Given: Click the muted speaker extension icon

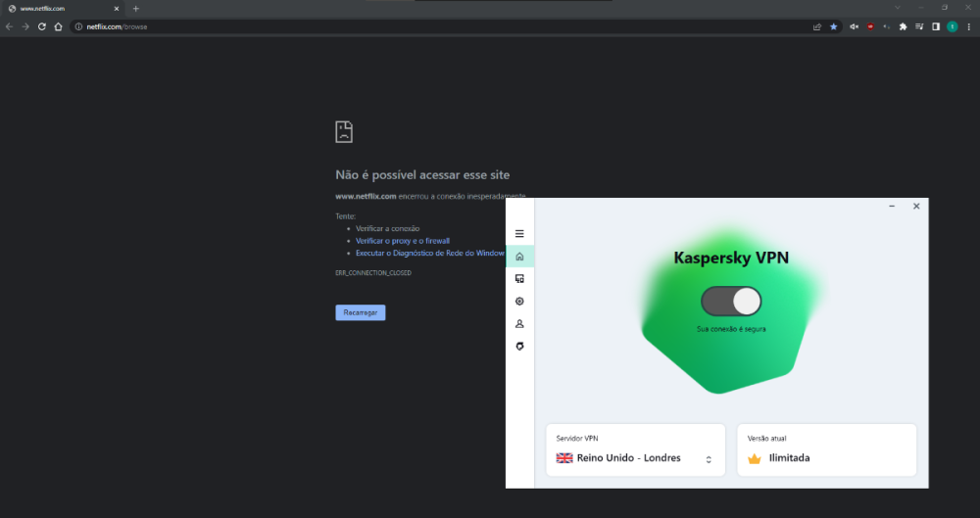Looking at the screenshot, I should click(854, 26).
